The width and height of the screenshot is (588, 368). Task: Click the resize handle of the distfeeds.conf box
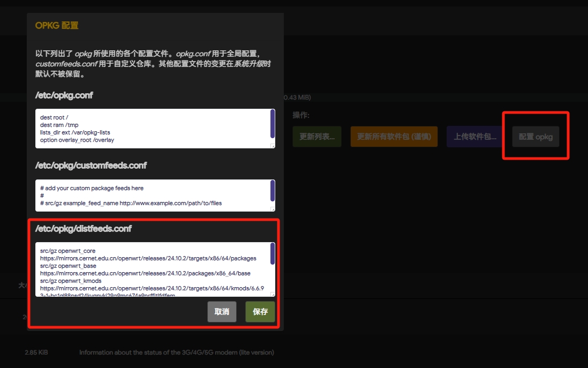point(273,294)
